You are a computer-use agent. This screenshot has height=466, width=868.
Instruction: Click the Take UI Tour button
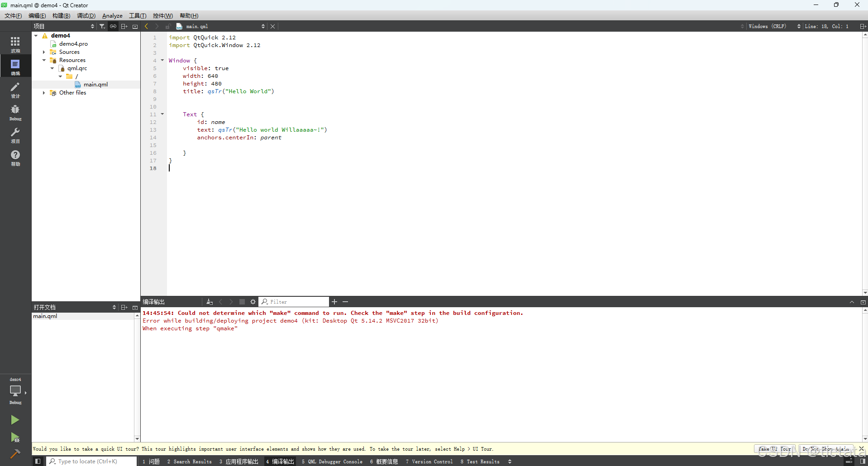tap(774, 449)
